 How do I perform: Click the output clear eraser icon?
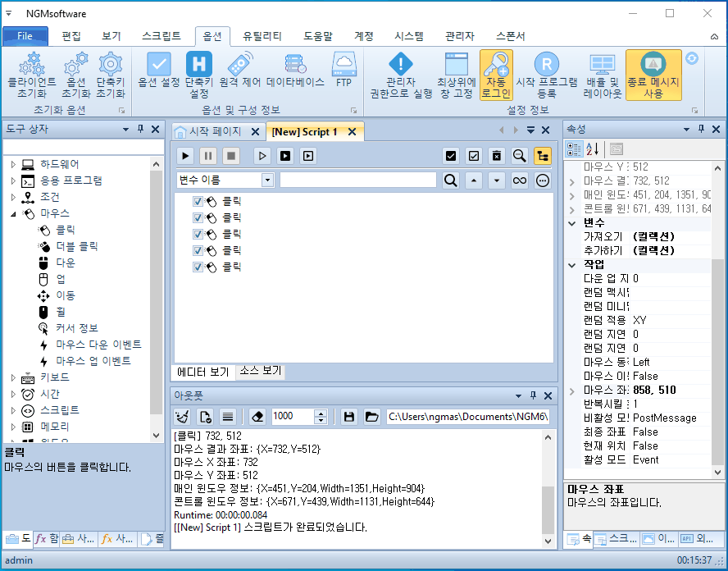coord(257,417)
